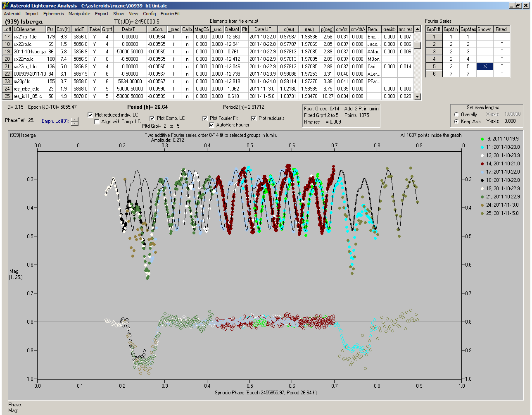Viewport: 532px width, 415px height.
Task: Click the LCfilename column header
Action: (x=29, y=29)
